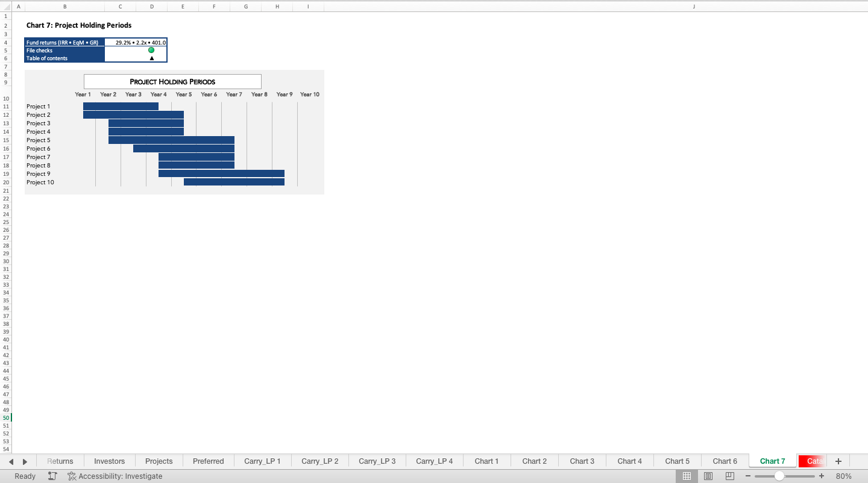868x483 pixels.
Task: Select column C header
Action: 121,6
